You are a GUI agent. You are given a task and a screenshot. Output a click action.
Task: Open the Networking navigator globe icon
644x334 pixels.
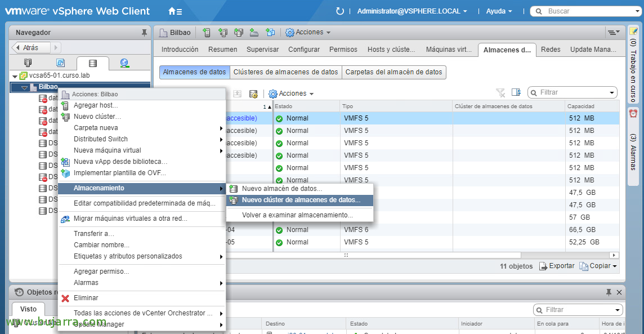(x=124, y=63)
